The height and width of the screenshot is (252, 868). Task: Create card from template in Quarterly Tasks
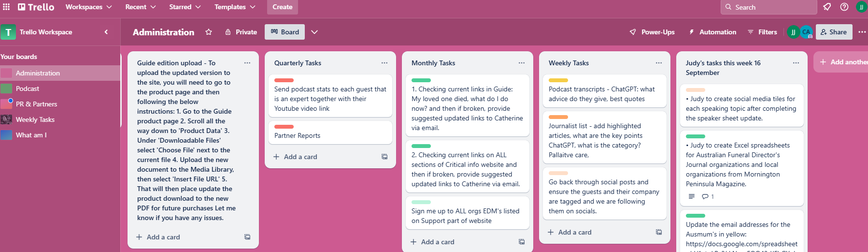click(384, 157)
